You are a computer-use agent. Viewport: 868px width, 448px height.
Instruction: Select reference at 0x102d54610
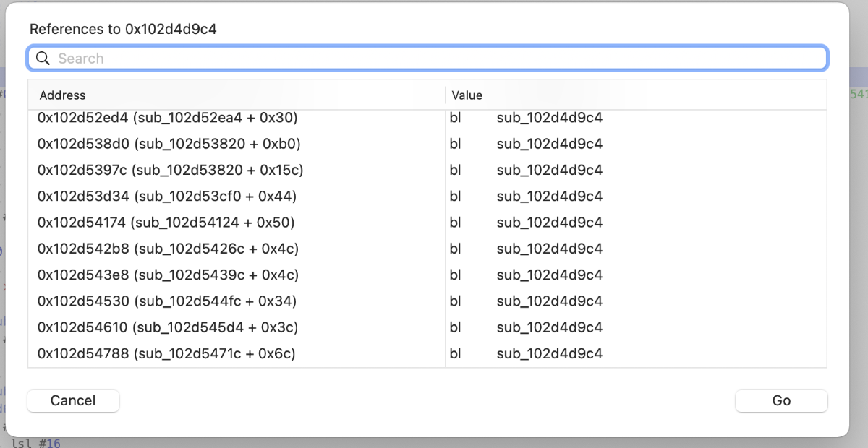point(167,327)
